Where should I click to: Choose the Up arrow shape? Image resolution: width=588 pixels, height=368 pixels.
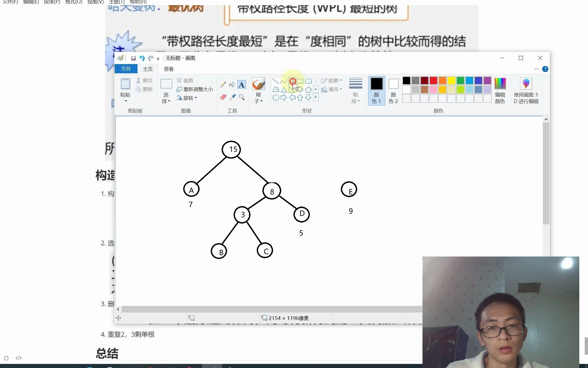pyautogui.click(x=300, y=98)
